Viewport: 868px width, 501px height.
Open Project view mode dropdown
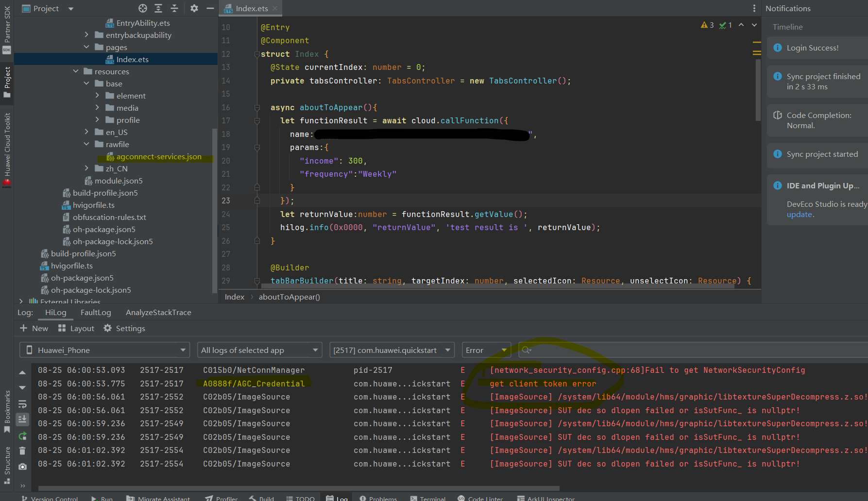click(48, 8)
